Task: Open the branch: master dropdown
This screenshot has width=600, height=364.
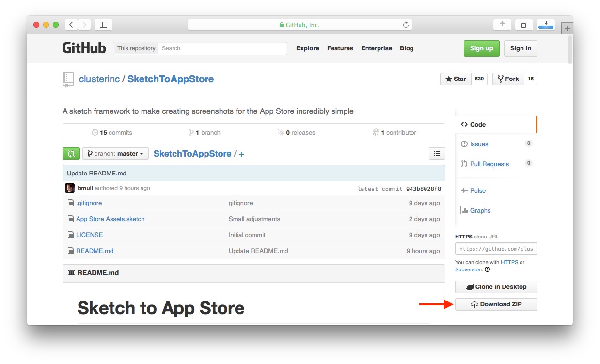Action: (115, 154)
